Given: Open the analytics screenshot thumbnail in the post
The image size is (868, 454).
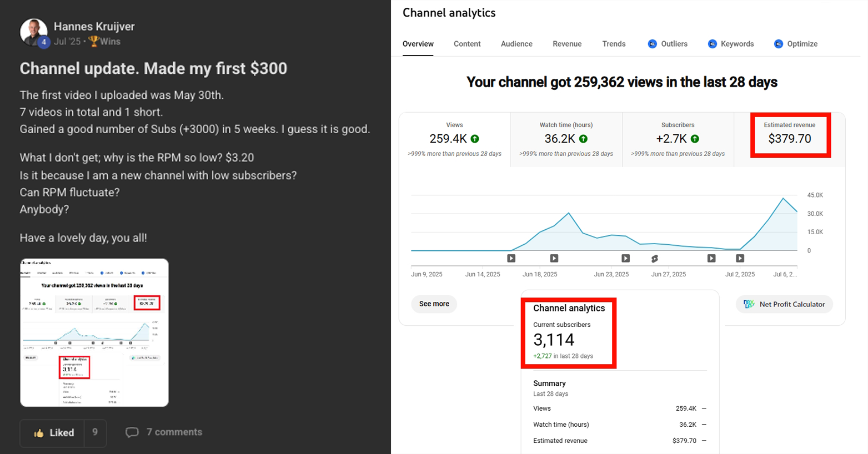Looking at the screenshot, I should pyautogui.click(x=94, y=332).
